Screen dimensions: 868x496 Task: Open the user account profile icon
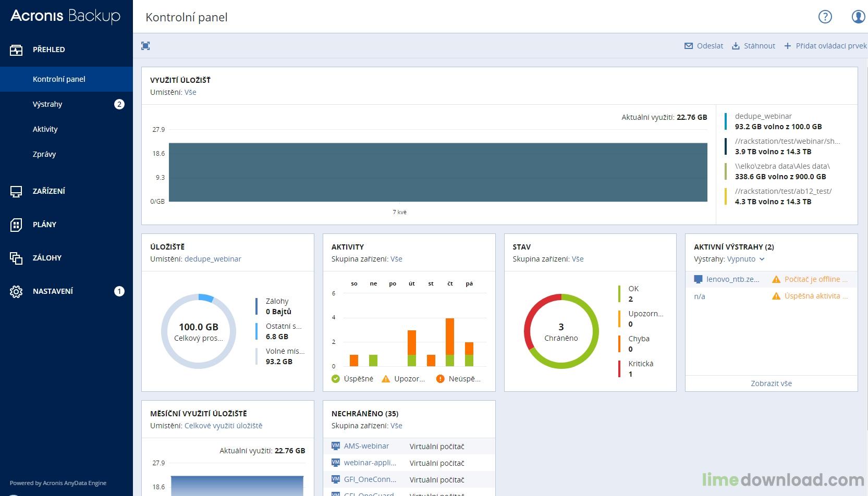858,17
